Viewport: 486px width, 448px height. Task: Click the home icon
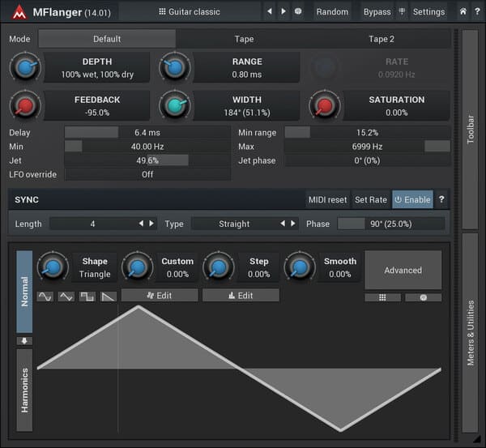click(463, 11)
